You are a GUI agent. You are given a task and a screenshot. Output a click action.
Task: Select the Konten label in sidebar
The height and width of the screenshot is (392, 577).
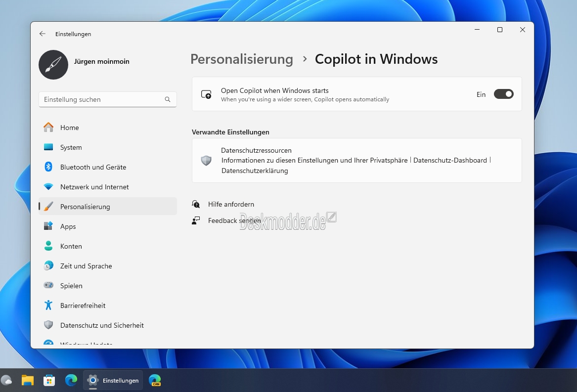71,246
